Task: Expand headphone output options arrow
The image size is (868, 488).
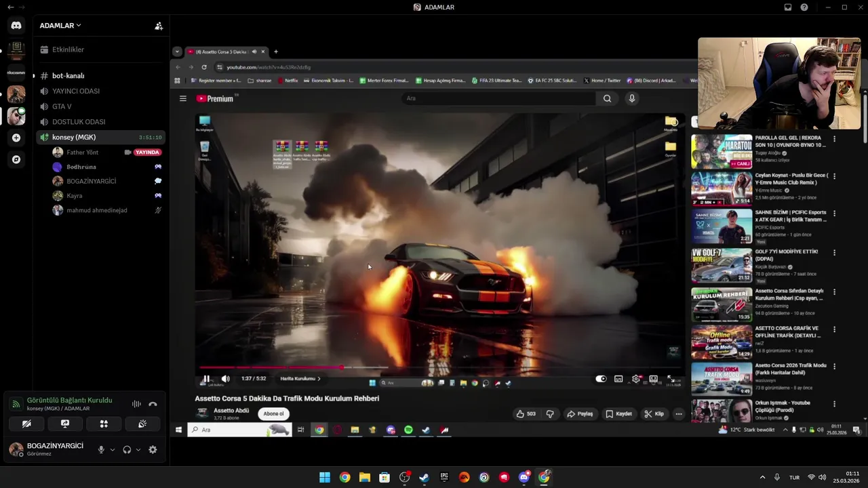Action: click(x=138, y=449)
